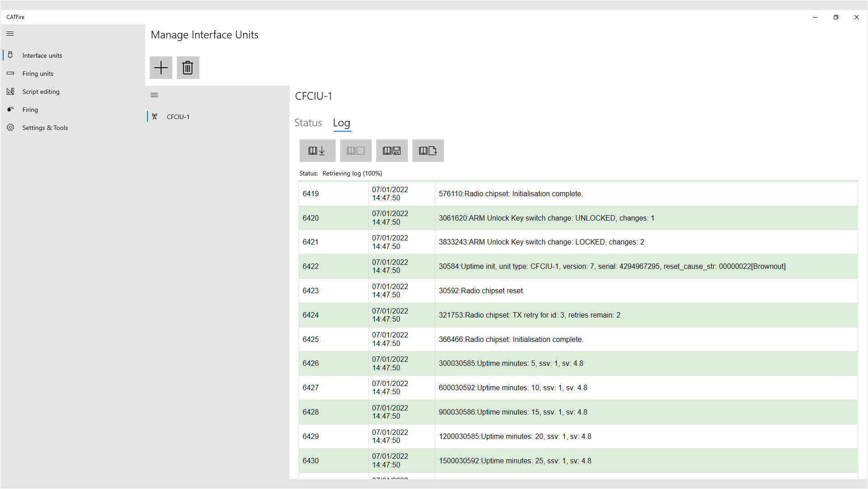Screen dimensions: 868x489
Task: Open the Interface units page
Action: [x=42, y=55]
